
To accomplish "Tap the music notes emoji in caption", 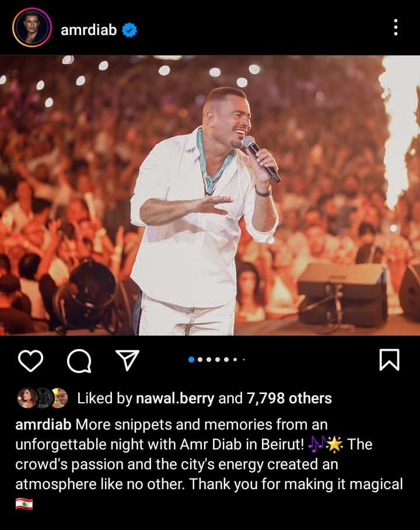I will click(317, 444).
